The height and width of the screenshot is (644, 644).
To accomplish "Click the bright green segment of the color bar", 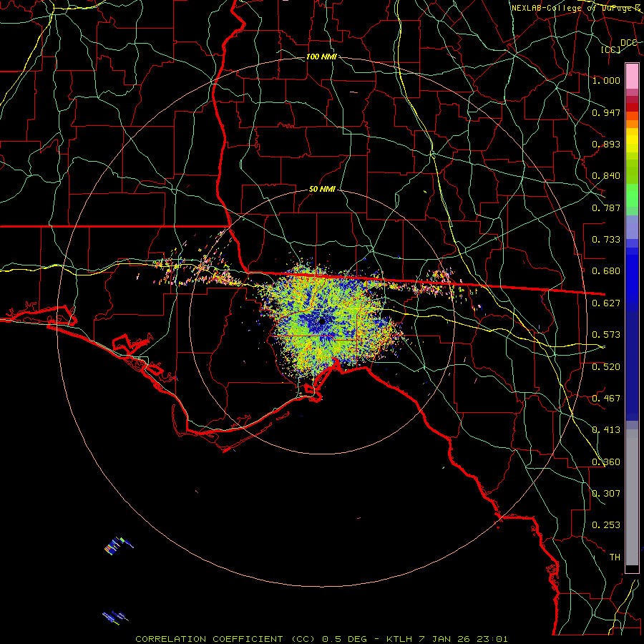I will click(632, 195).
